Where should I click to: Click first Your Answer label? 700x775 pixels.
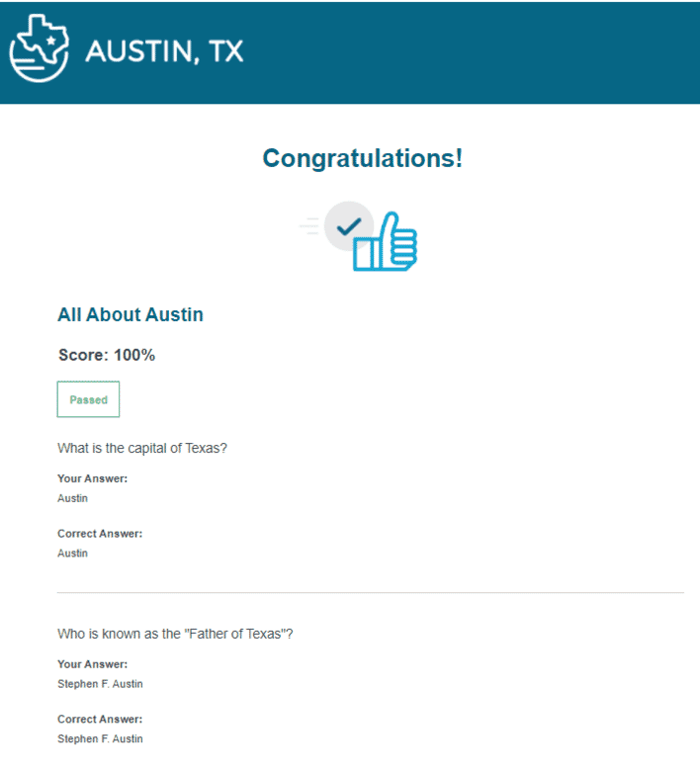tap(93, 478)
